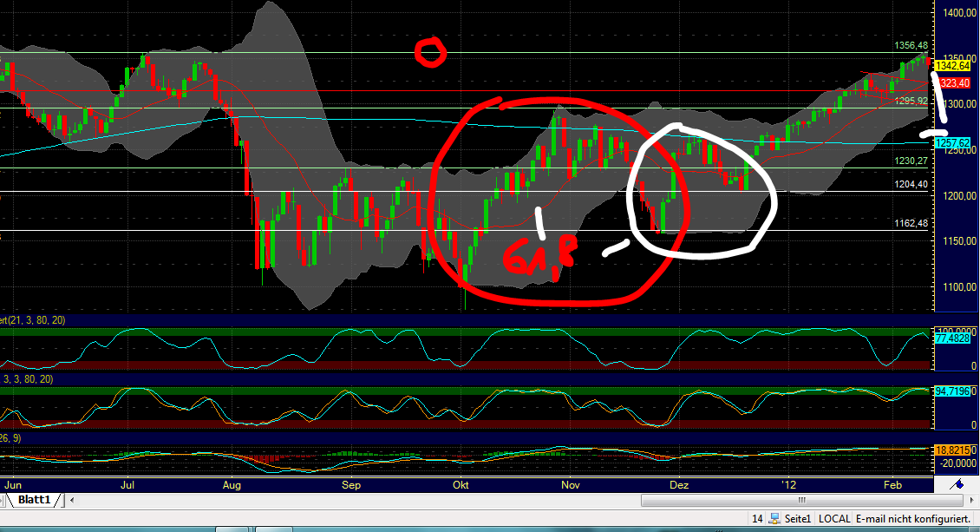980x532 pixels.
Task: Click the E-mail nicht konfiguriert status message
Action: pyautogui.click(x=911, y=518)
